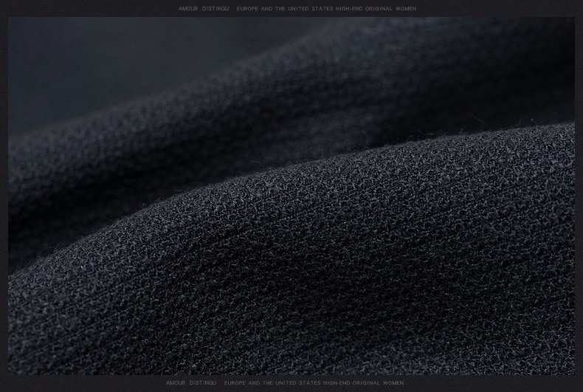Select "UNITED STATES" in the top header line
The image size is (583, 392).
coord(308,9)
